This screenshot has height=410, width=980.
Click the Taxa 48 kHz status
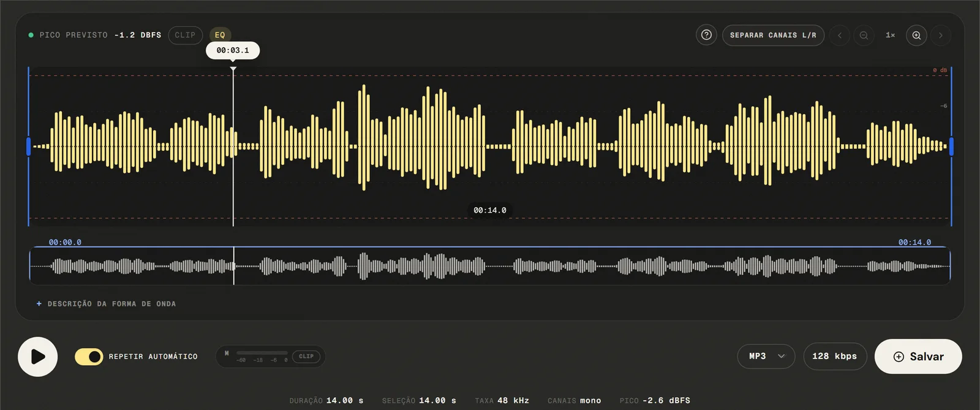click(x=502, y=401)
